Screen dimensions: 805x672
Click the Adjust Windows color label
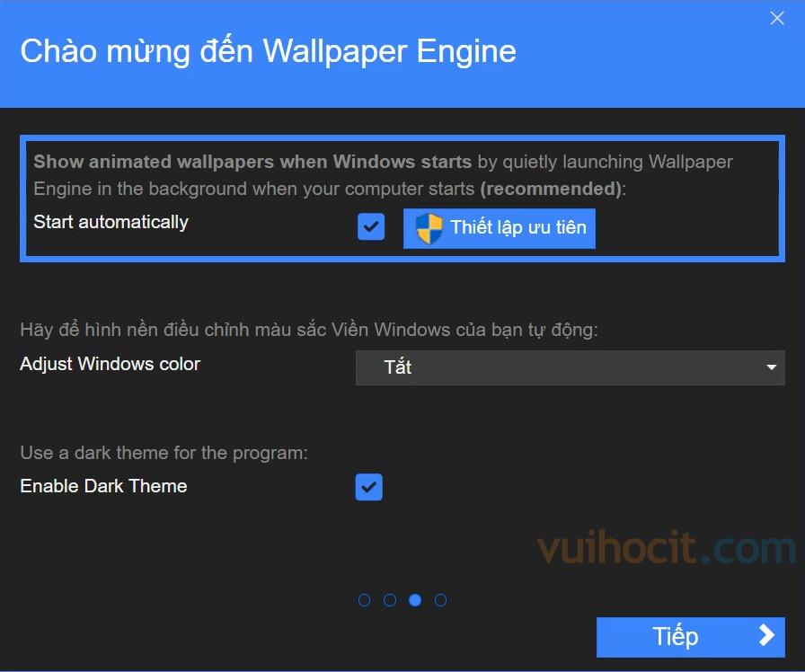[x=110, y=364]
